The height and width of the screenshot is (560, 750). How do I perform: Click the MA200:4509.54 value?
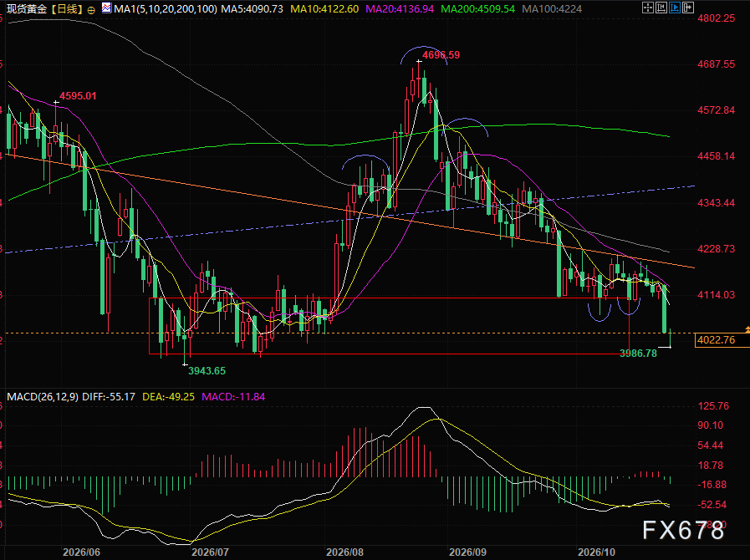click(477, 9)
